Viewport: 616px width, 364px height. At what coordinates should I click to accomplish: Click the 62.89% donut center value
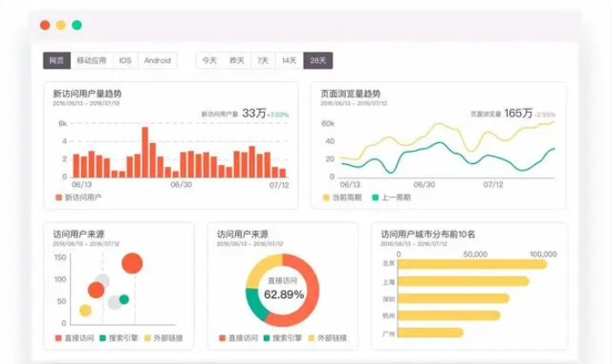tap(284, 294)
